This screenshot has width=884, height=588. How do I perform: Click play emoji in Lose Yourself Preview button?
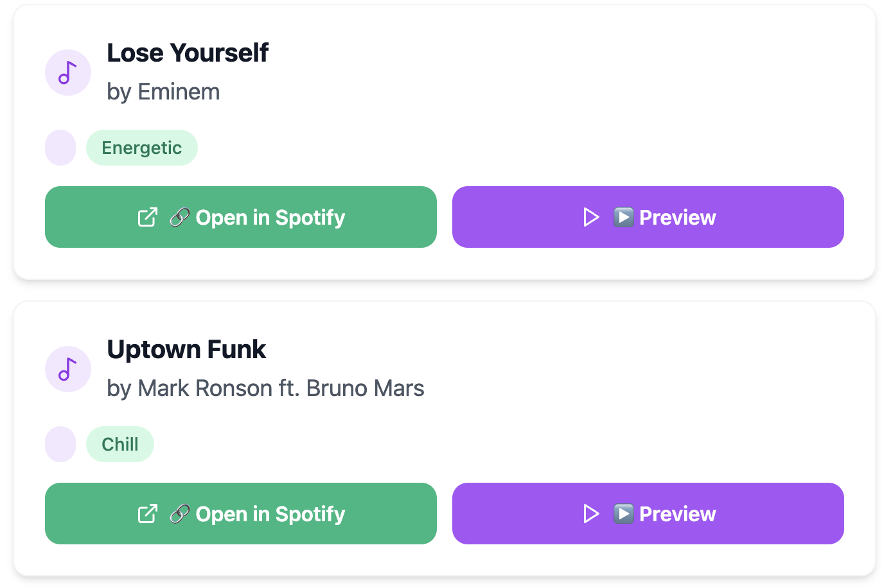click(623, 217)
